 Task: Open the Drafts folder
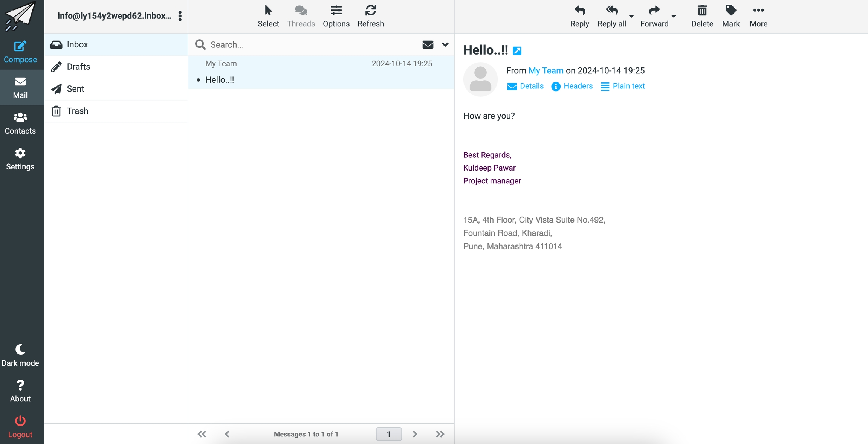78,67
